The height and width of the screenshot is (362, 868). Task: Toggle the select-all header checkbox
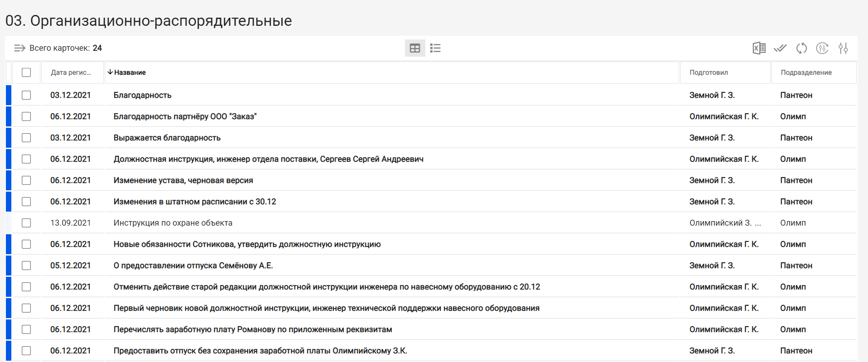tap(26, 72)
